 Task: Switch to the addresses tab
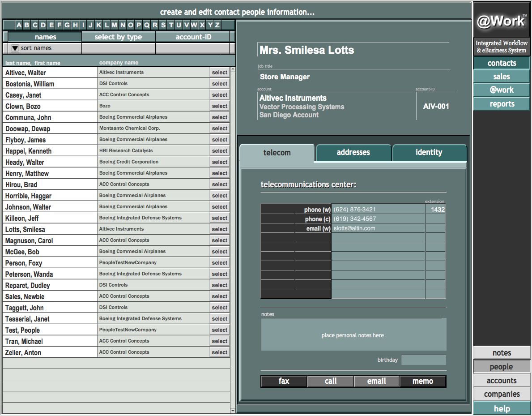[x=353, y=153]
